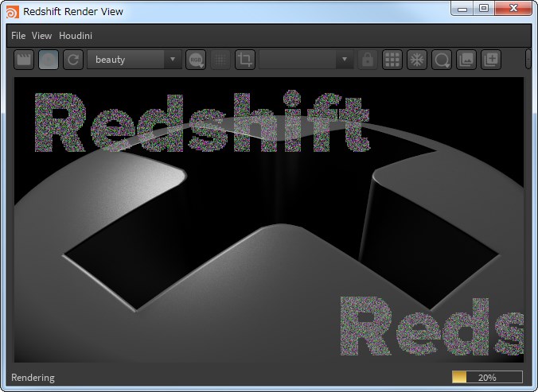Click the refresh render icon

[73, 60]
